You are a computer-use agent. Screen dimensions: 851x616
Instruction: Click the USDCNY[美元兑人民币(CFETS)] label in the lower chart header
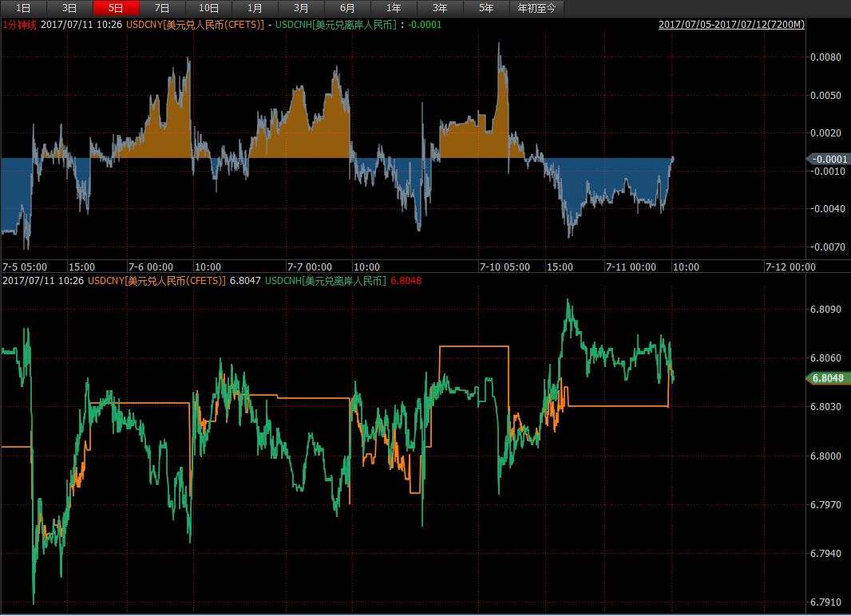[156, 280]
